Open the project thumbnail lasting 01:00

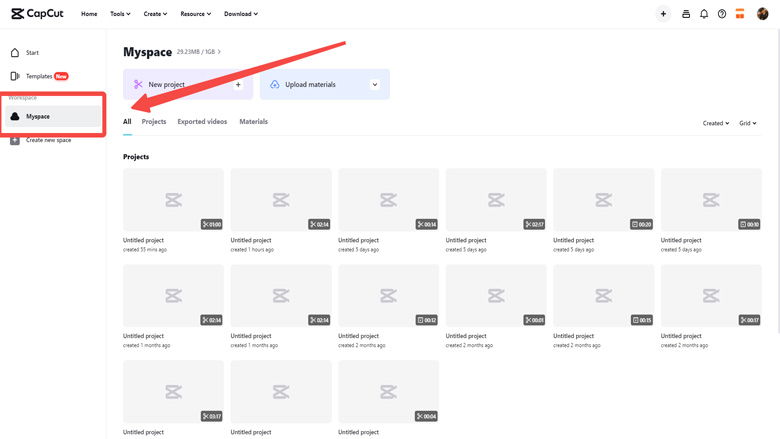173,200
